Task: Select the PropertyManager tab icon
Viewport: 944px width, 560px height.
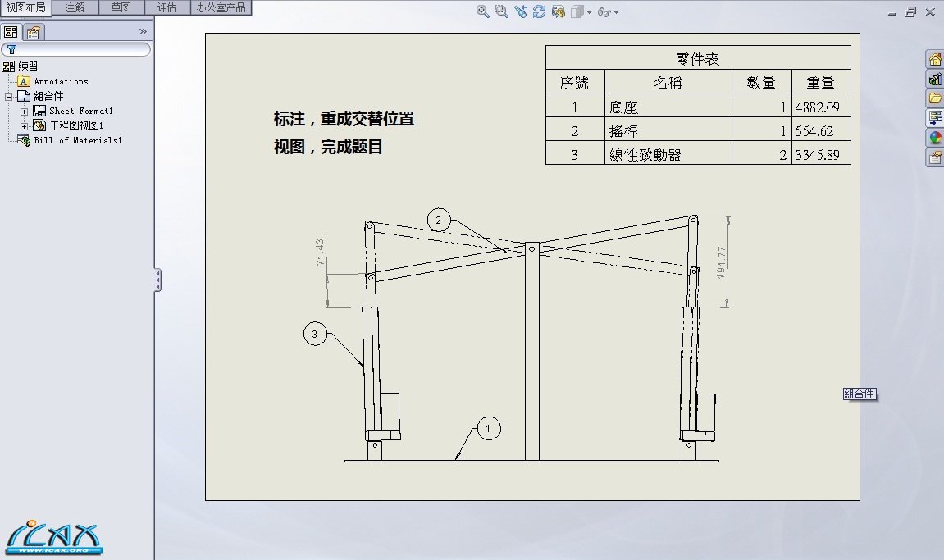Action: tap(34, 32)
